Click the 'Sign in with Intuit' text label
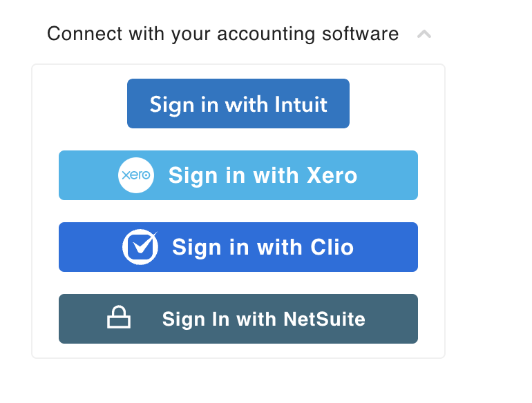 pyautogui.click(x=238, y=104)
